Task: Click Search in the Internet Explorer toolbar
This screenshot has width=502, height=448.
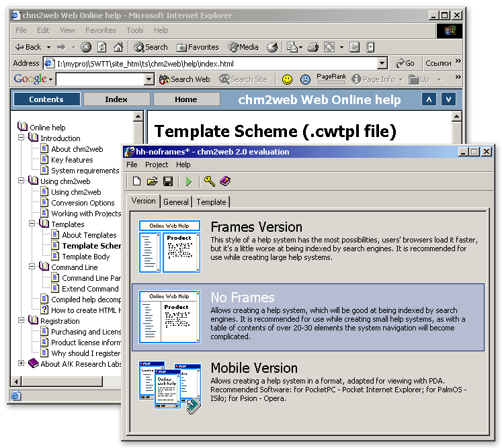Action: click(x=151, y=48)
